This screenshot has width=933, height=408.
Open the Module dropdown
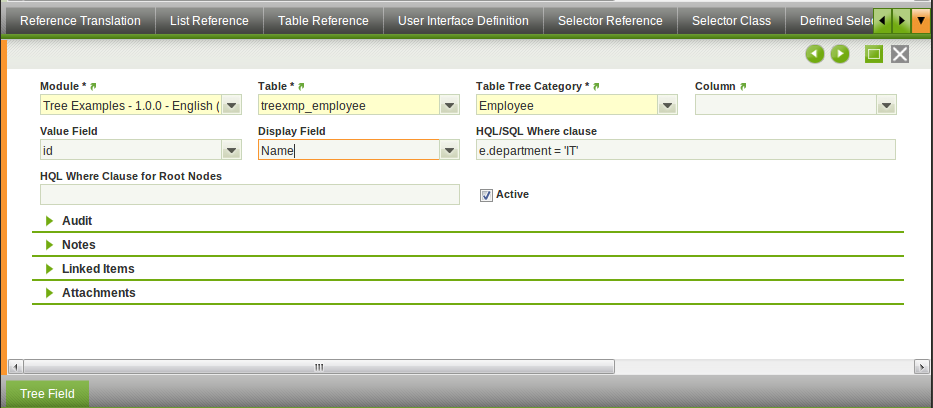click(x=230, y=106)
